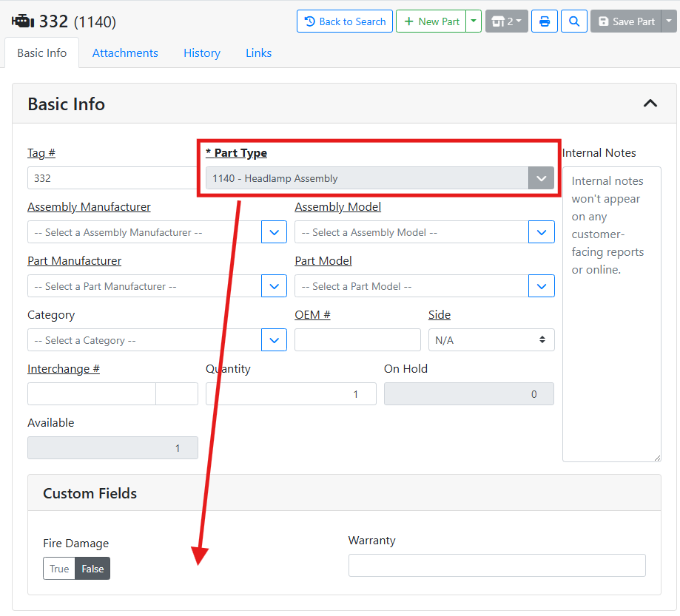This screenshot has height=616, width=680.
Task: Click in the Internal Notes text area
Action: (x=611, y=333)
